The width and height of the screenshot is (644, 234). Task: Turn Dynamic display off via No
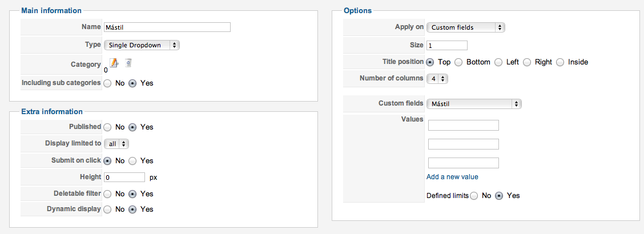tap(108, 209)
